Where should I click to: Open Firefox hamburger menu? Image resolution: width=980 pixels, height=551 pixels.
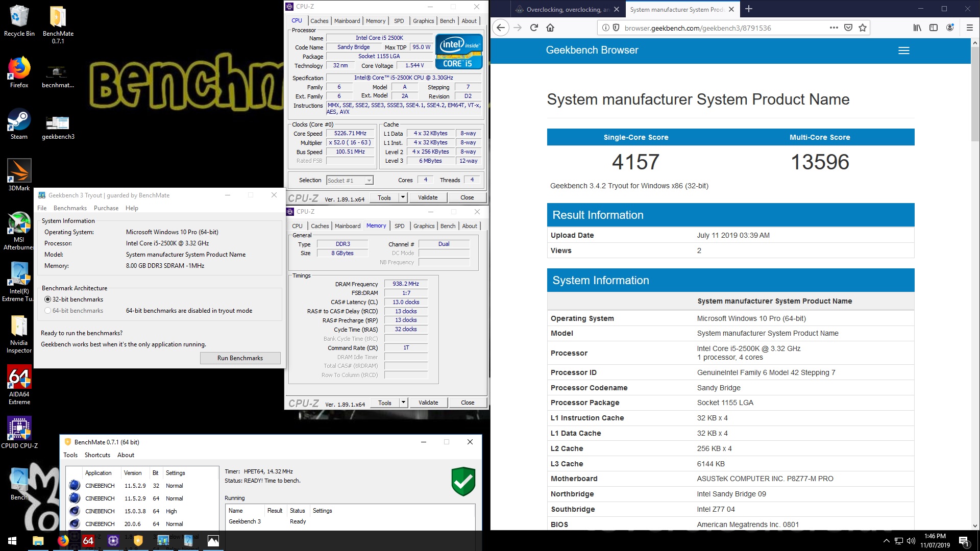click(969, 28)
